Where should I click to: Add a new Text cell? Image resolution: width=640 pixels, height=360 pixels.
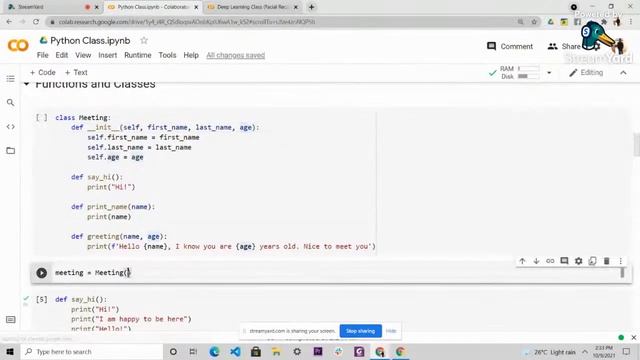[76, 72]
